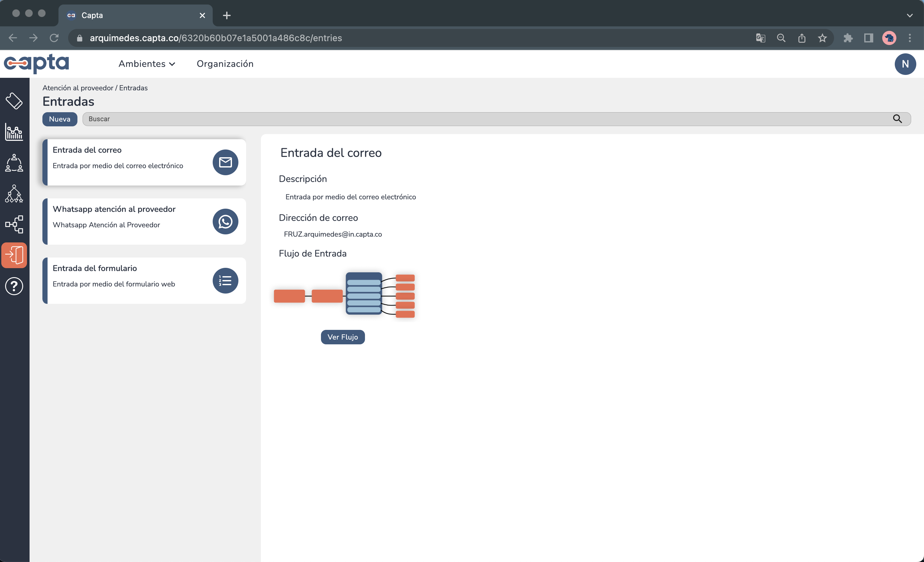Open the users group sidebar icon
The height and width of the screenshot is (562, 924).
click(14, 163)
